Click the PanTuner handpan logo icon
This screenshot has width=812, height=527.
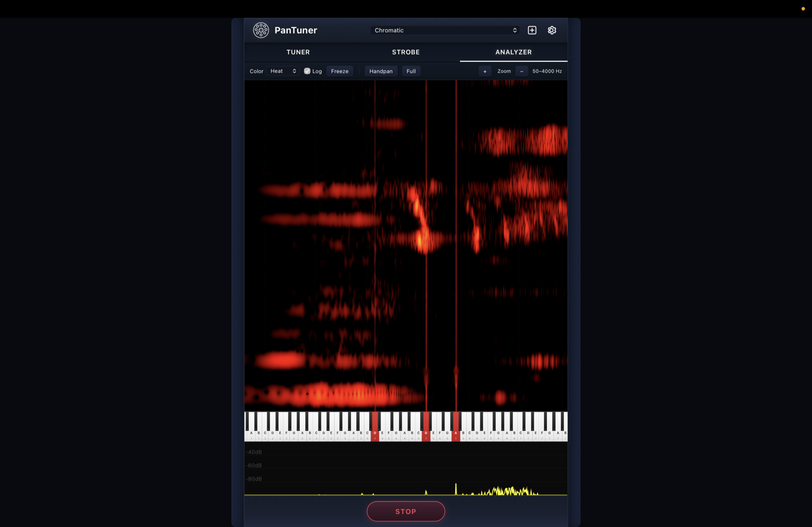(x=261, y=30)
